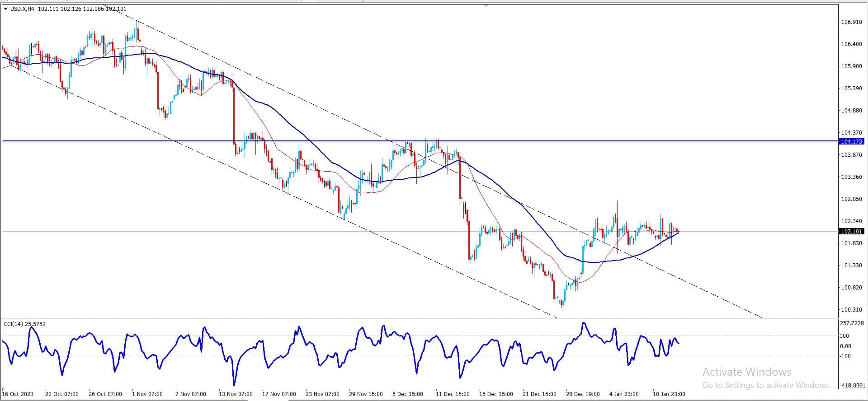The width and height of the screenshot is (868, 401).
Task: Select the 10 Jan 23:00 time label
Action: pyautogui.click(x=669, y=394)
